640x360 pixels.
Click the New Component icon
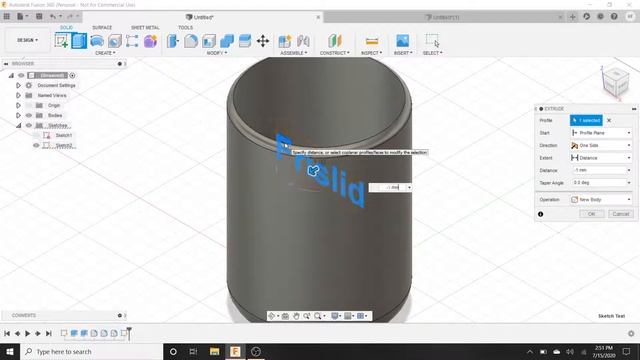coord(285,41)
